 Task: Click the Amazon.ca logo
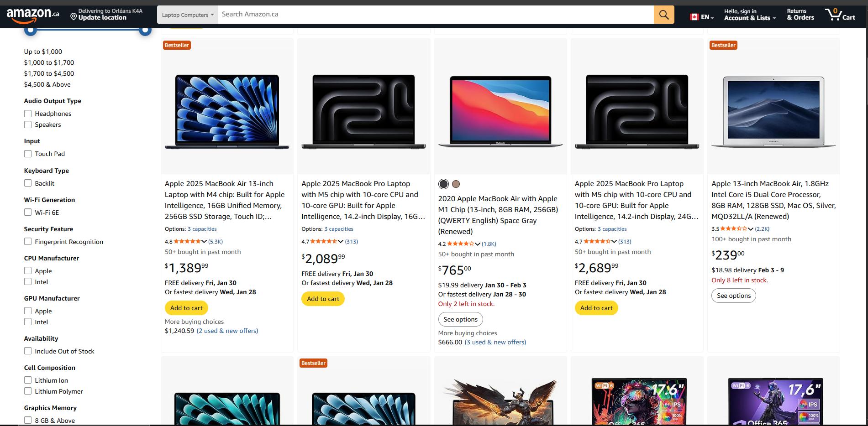click(33, 15)
